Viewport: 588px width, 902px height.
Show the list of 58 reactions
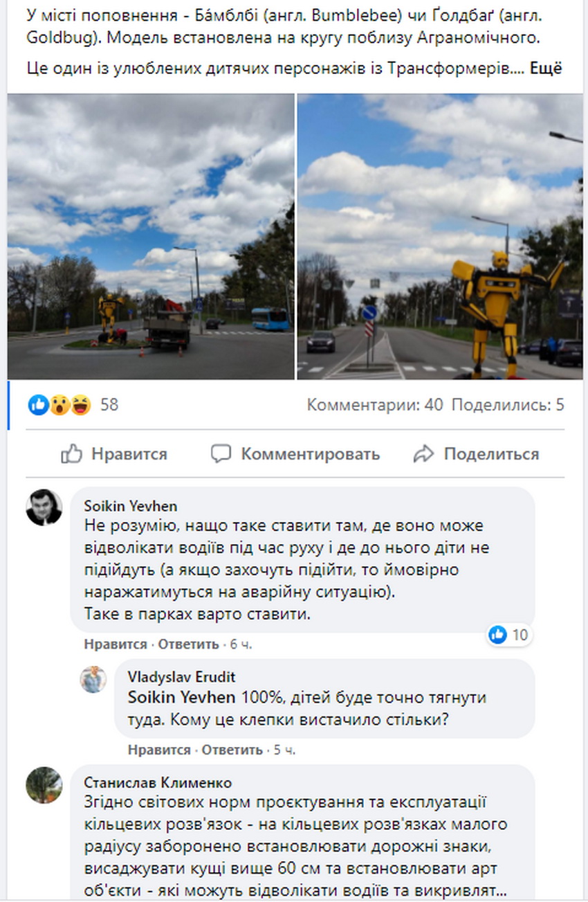click(x=109, y=405)
